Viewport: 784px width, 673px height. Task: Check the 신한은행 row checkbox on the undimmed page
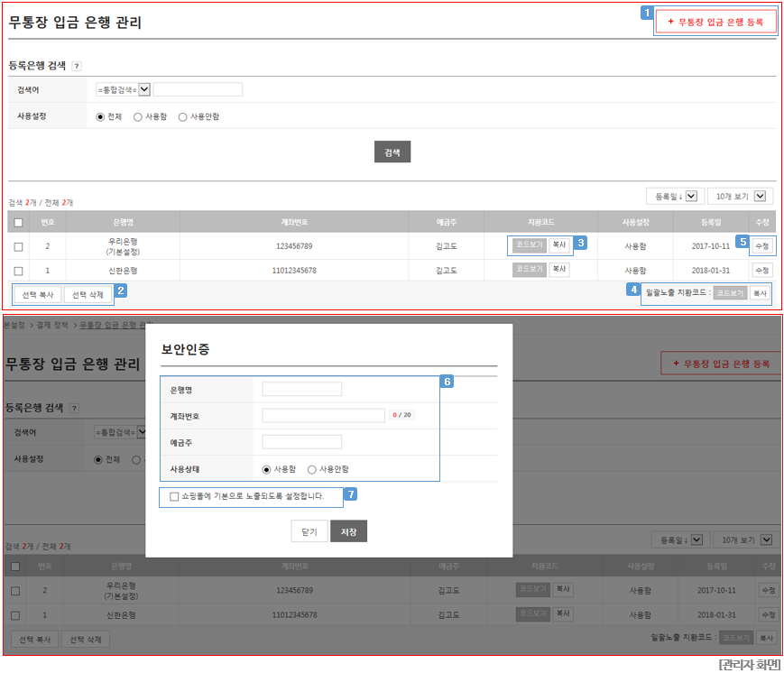19,271
